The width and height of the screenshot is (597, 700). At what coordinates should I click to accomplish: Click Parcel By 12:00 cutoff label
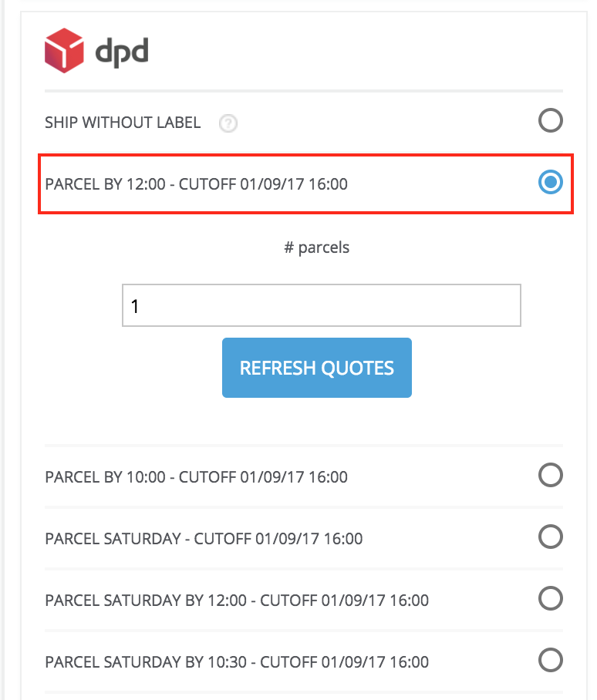pos(197,184)
